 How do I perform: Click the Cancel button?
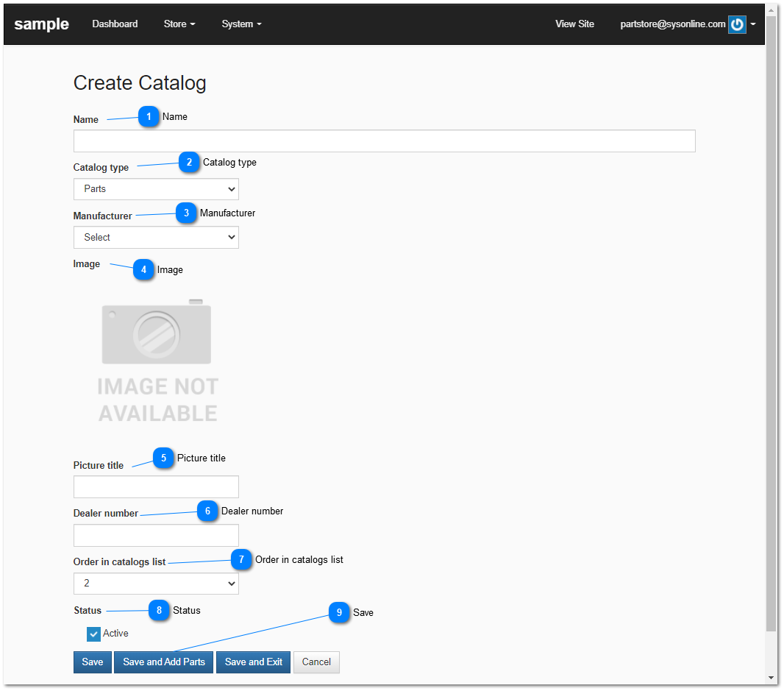[x=316, y=662]
